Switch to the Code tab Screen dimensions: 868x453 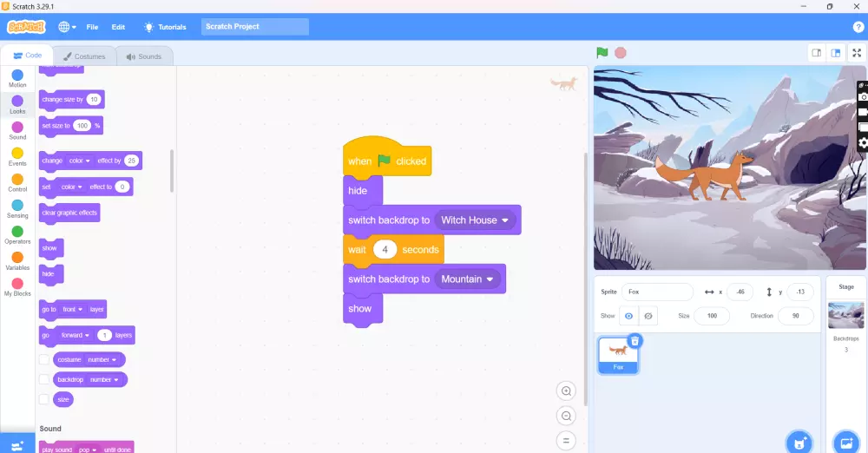click(27, 56)
